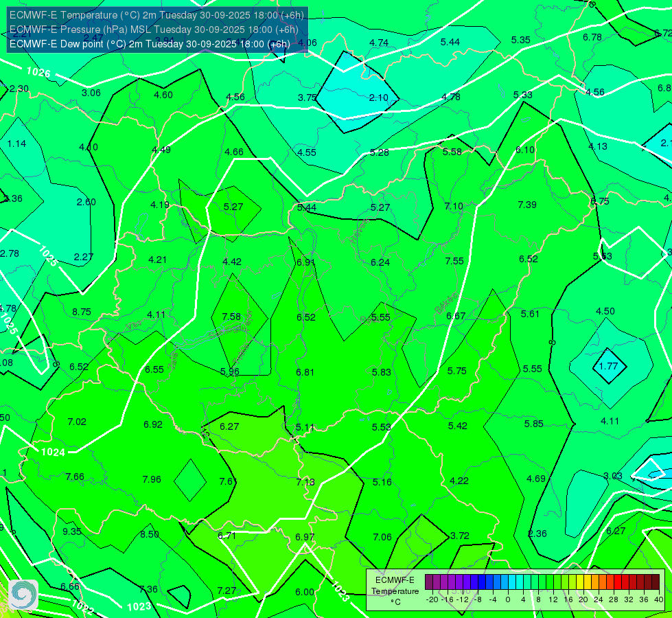Click the 6.81 dew point value
Screen dimensions: 672x618
(305, 371)
